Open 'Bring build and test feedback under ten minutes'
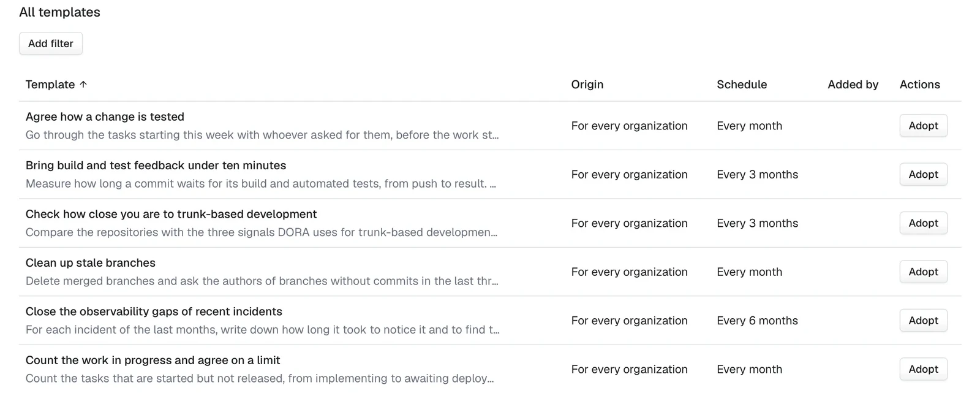This screenshot has height=393, width=980. point(156,166)
